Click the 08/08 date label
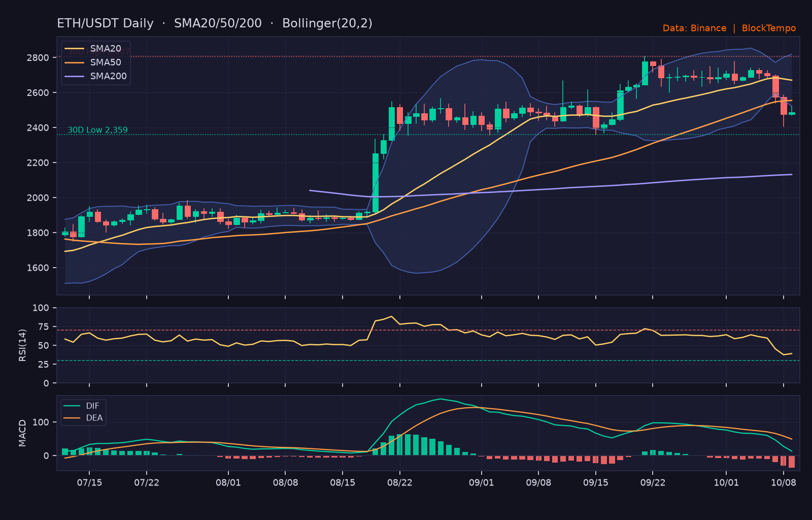812x520 pixels. coord(285,482)
